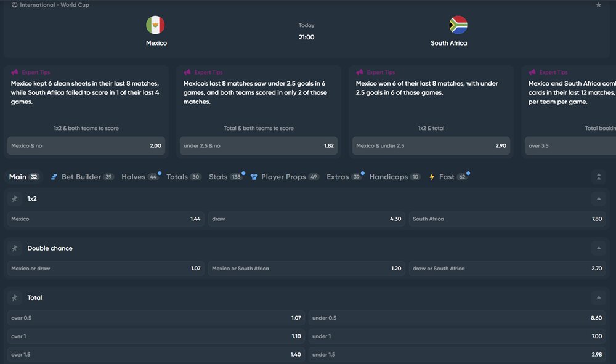This screenshot has height=364, width=616.
Task: Open the Main tab
Action: [x=23, y=177]
